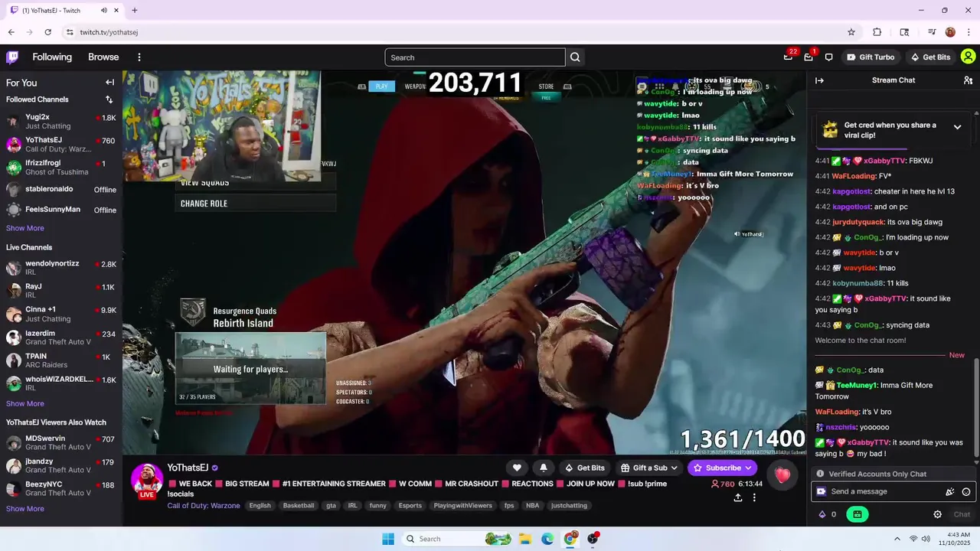Open the Subscribe dropdown
This screenshot has width=980, height=551.
tap(722, 468)
